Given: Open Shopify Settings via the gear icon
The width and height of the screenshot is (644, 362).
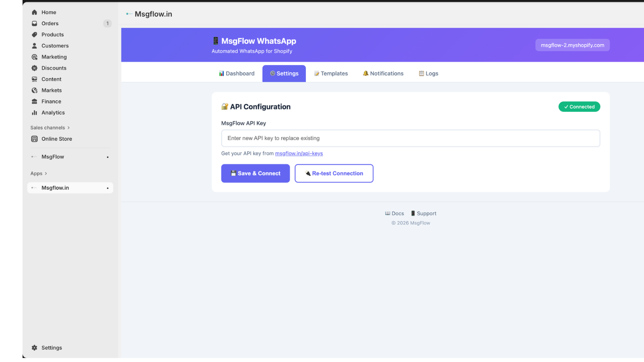Looking at the screenshot, I should (35, 348).
